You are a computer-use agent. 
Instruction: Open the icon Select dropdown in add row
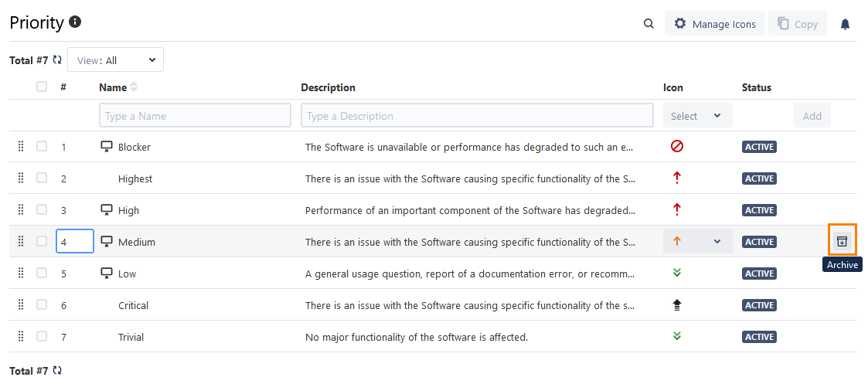tap(697, 116)
